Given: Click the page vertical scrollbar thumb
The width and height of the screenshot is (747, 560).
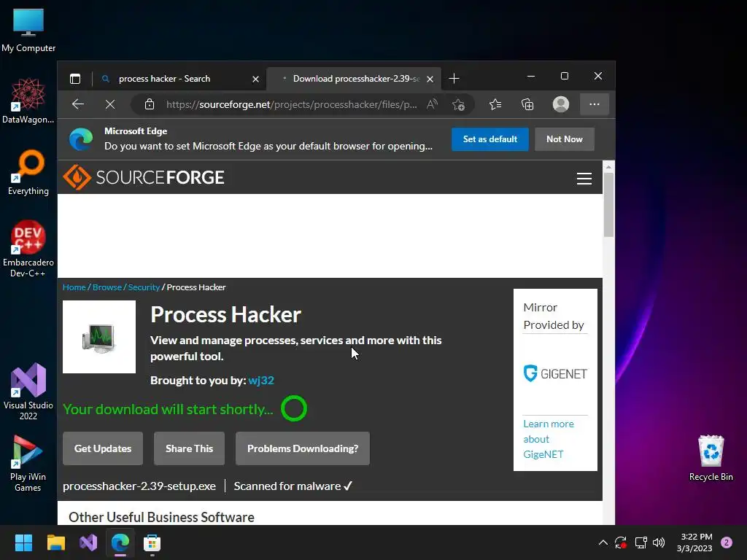Looking at the screenshot, I should coord(608,205).
